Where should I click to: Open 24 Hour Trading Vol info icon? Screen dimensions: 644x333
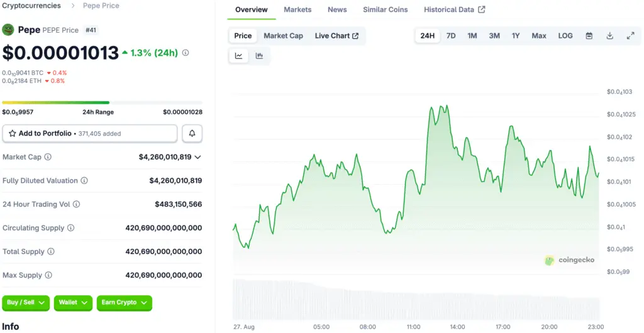point(76,204)
